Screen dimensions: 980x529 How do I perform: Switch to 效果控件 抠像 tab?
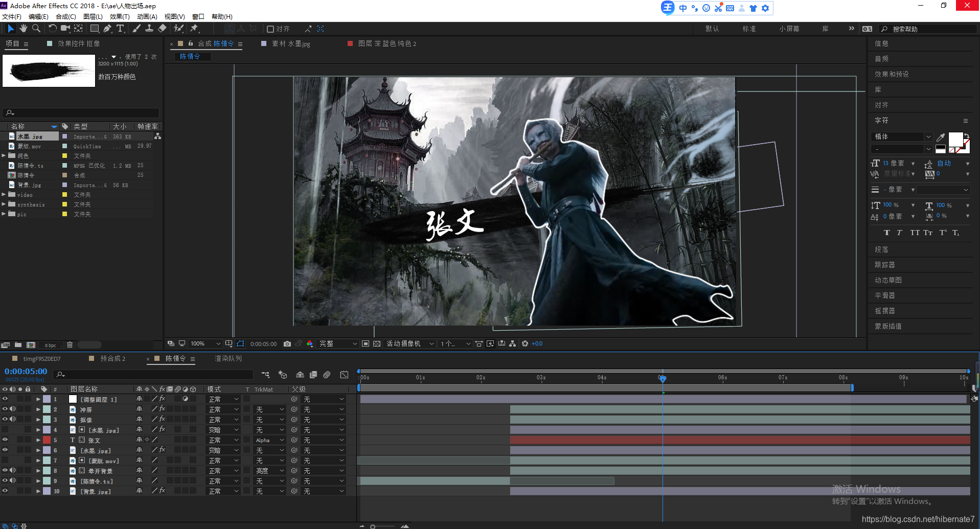tap(79, 44)
